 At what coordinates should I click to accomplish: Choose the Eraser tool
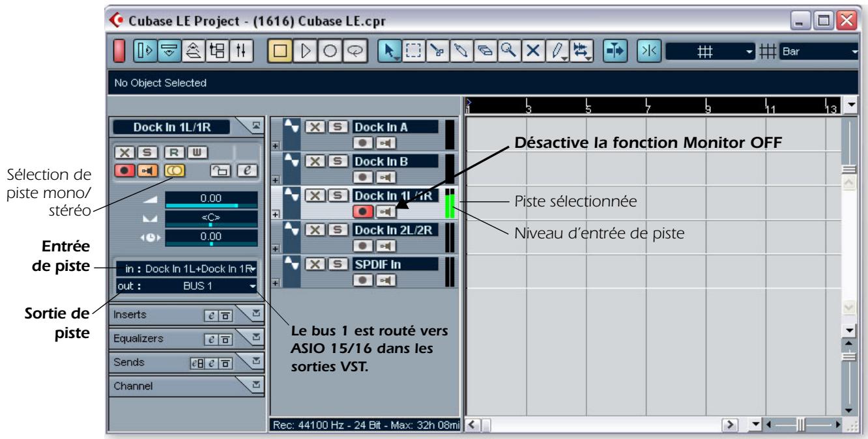[484, 51]
